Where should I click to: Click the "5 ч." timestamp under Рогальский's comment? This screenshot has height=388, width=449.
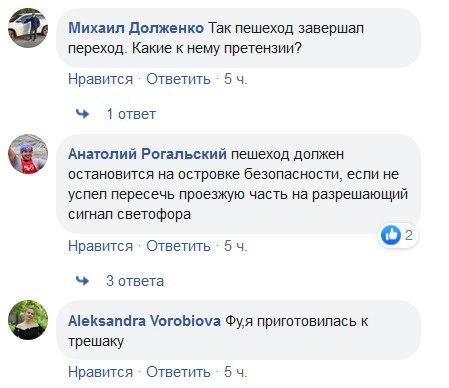point(235,246)
